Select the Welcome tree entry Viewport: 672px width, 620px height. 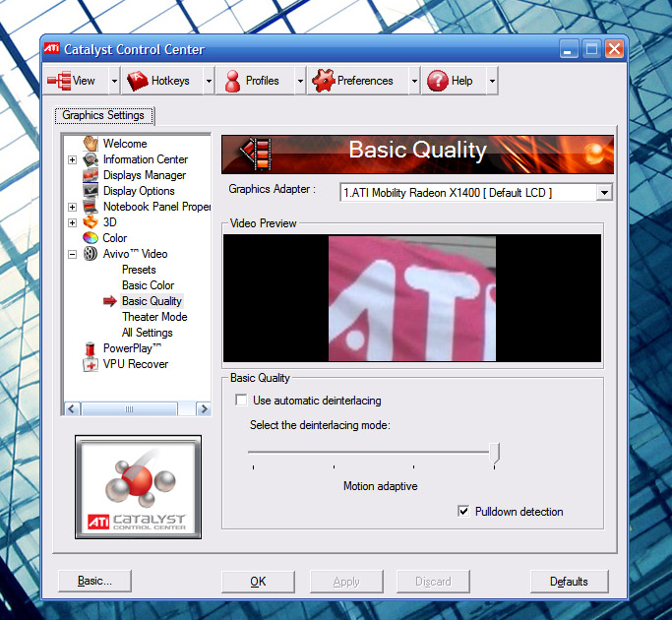click(125, 144)
